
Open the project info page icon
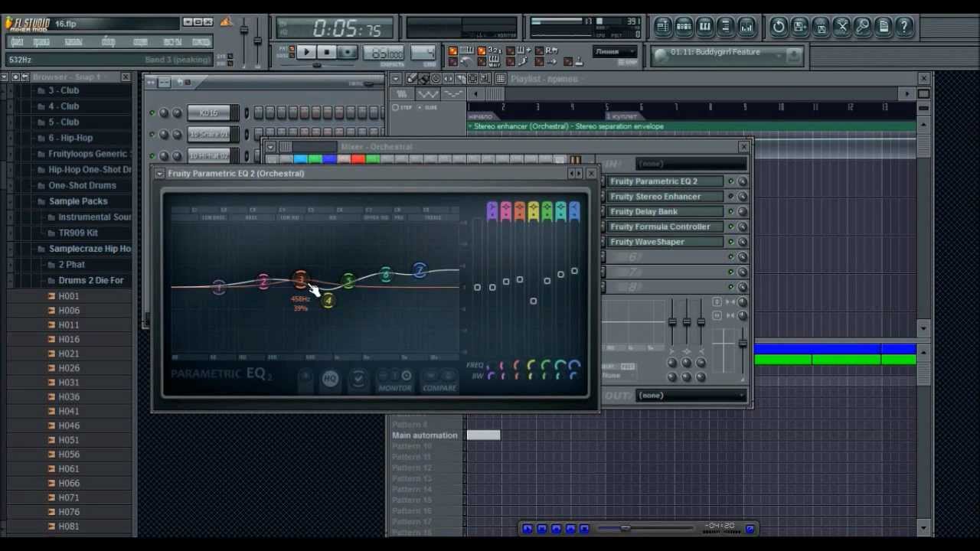883,27
